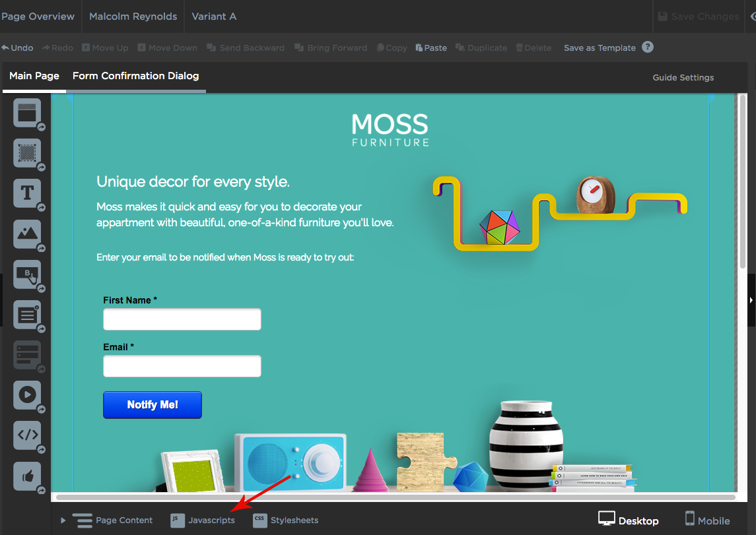Select the Lightbox widget with stacked bars

[27, 355]
